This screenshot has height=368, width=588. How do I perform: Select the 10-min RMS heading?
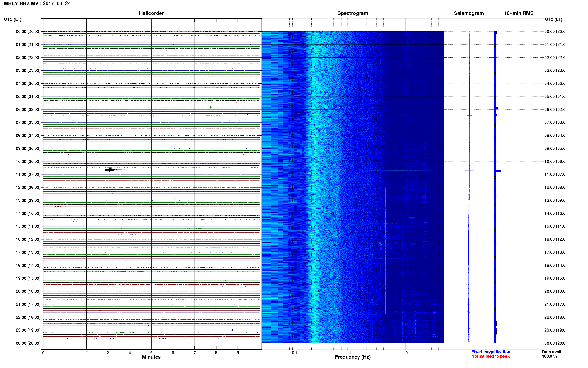click(x=519, y=13)
